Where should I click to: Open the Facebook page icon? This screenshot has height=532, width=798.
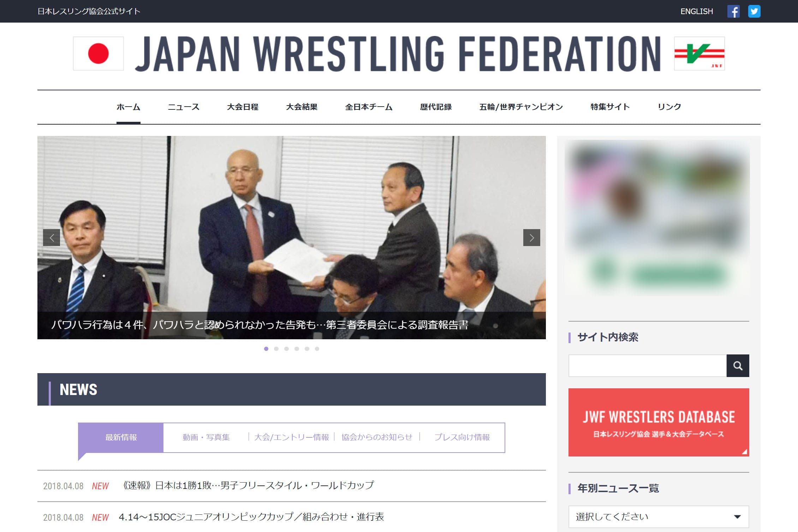(733, 11)
